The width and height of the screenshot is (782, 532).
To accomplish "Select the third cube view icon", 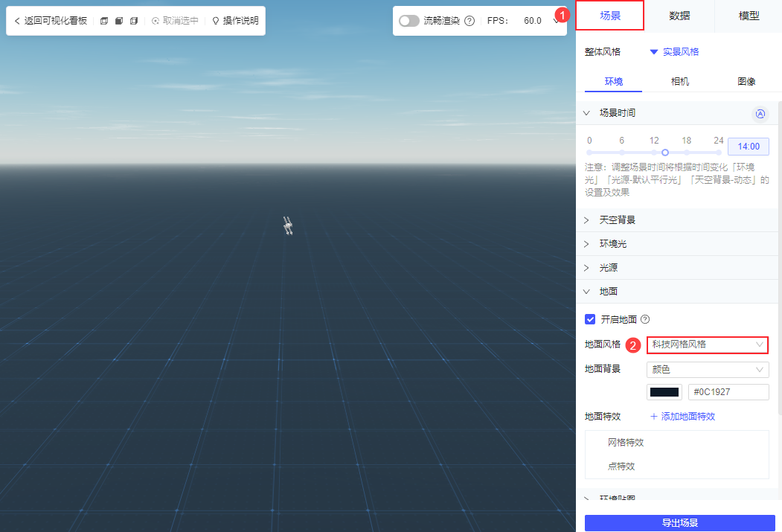I will [134, 21].
